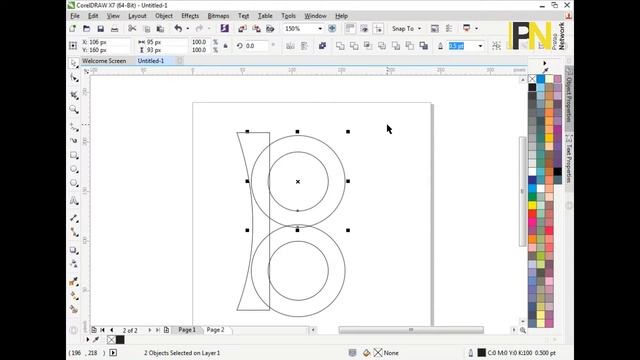Viewport: 640px width, 360px height.
Task: Click the No Color X swatch in the palette
Action: 532,79
